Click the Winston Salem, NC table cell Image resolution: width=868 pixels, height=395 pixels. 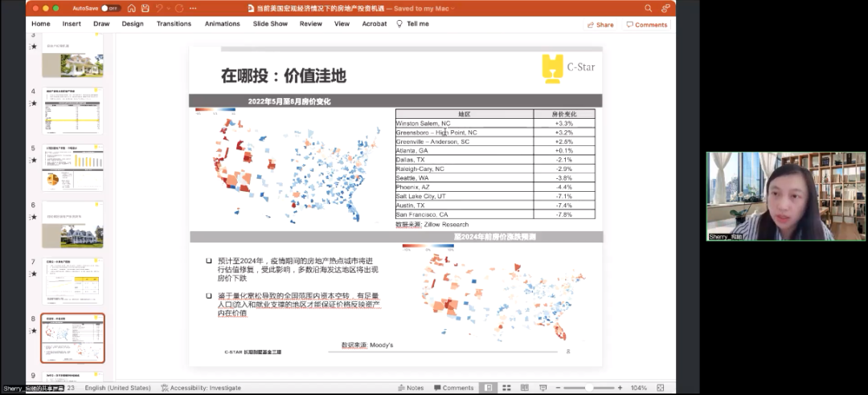point(465,124)
